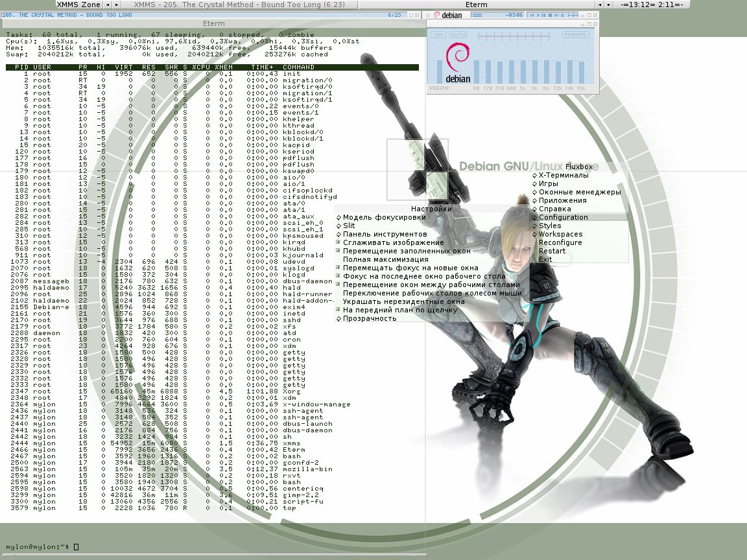This screenshot has height=560, width=747.
Task: Go to previous window with toolbar arrow
Action: [600, 5]
